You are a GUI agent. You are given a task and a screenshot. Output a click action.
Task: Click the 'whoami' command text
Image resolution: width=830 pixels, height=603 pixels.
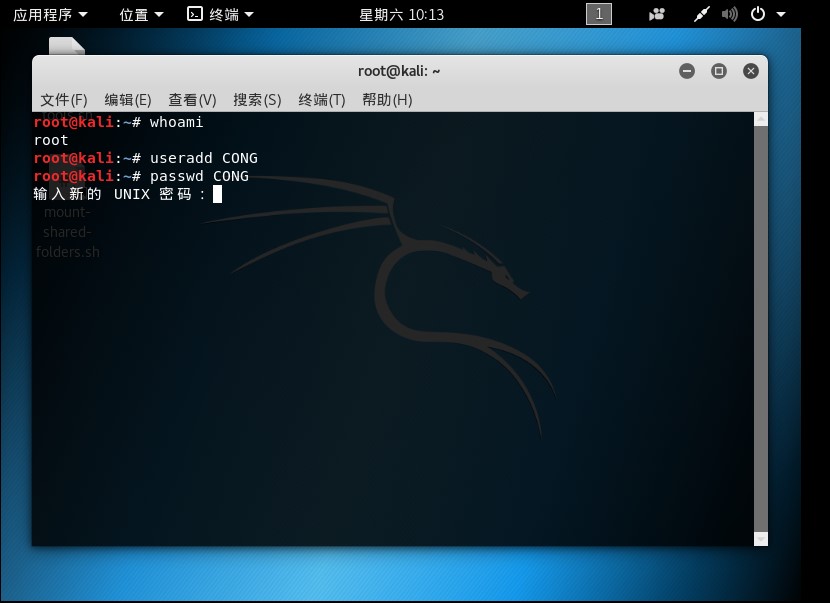click(x=176, y=122)
